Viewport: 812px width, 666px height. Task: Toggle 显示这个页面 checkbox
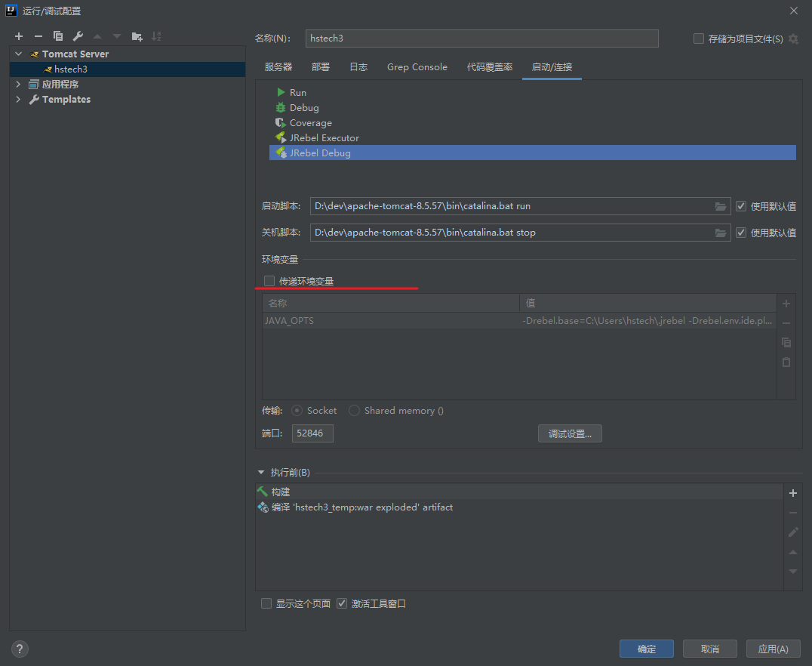(266, 603)
